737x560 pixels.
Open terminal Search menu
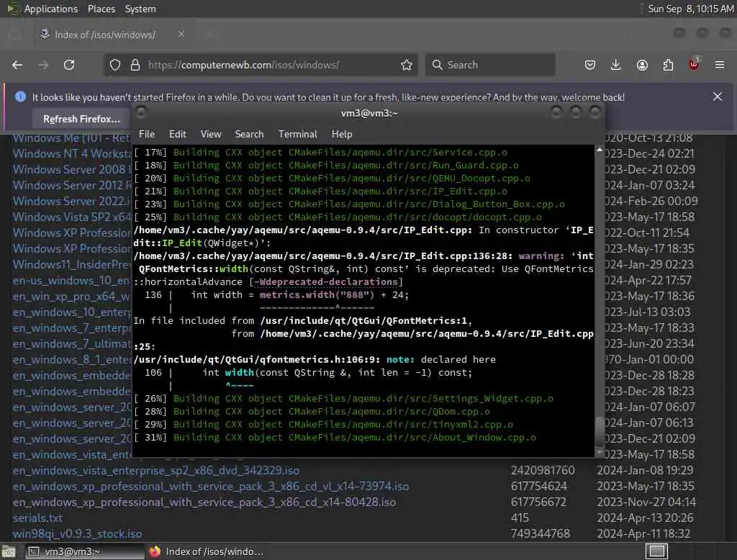(x=249, y=134)
